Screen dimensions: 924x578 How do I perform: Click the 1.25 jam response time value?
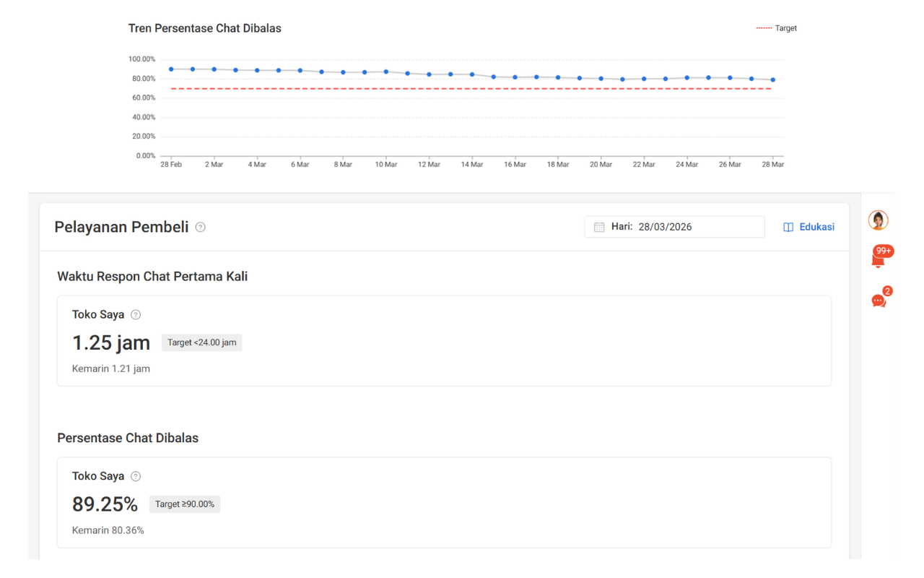click(111, 342)
